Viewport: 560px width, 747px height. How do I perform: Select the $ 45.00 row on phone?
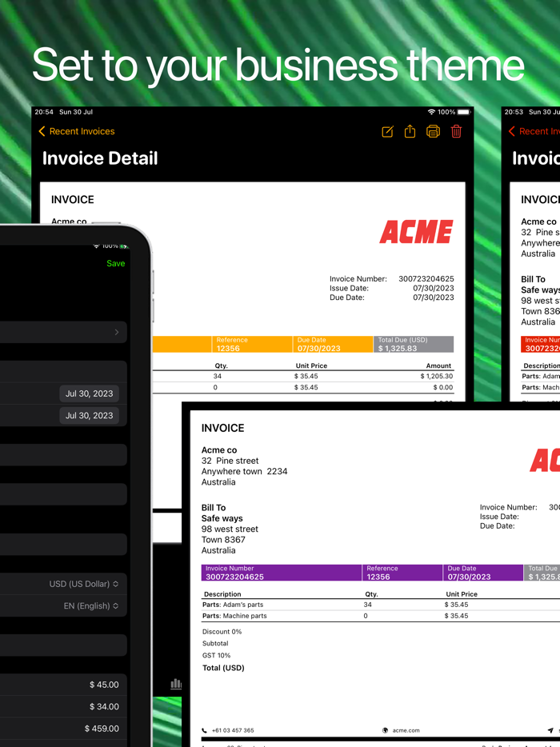pyautogui.click(x=63, y=685)
